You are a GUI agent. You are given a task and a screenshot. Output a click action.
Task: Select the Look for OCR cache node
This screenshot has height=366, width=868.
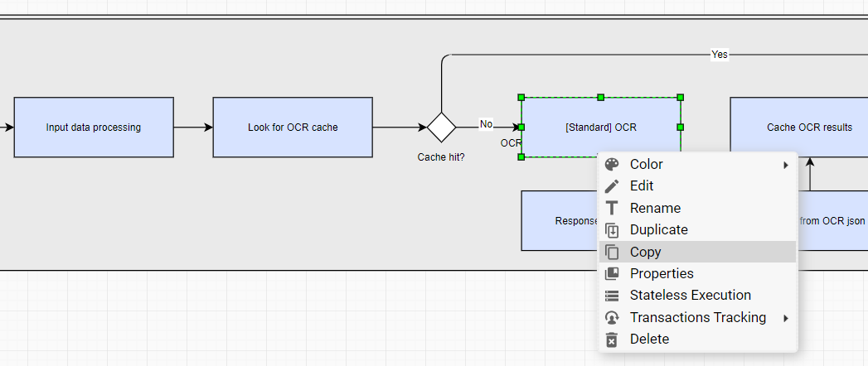pyautogui.click(x=293, y=128)
